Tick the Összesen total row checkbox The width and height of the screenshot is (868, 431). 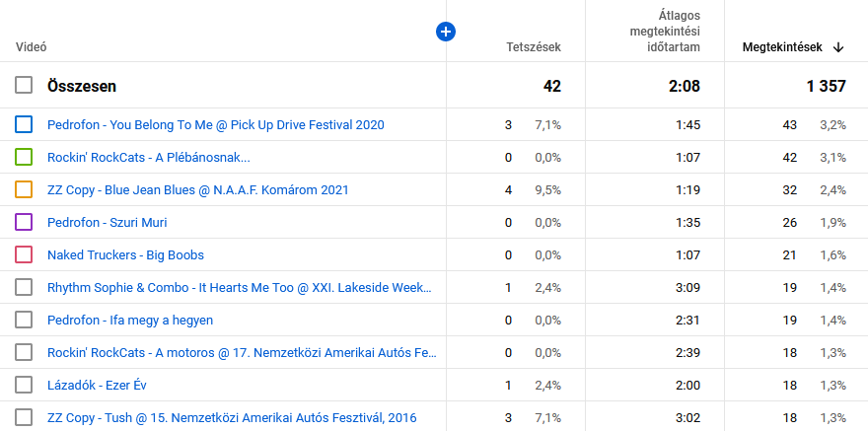coord(24,86)
